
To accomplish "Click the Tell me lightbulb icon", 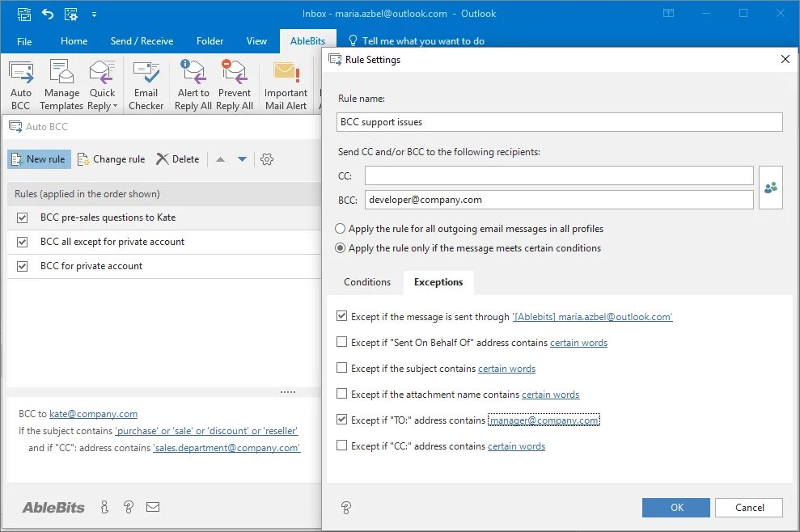I will coord(353,40).
